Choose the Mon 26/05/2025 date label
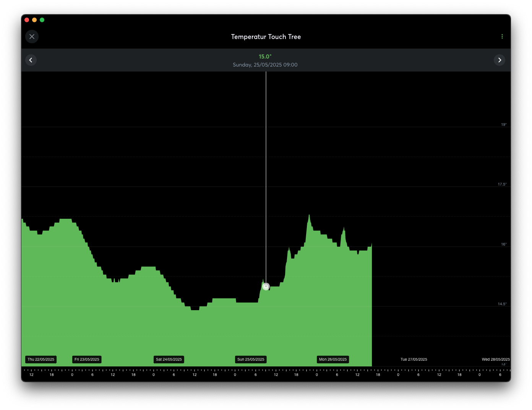 tap(333, 360)
